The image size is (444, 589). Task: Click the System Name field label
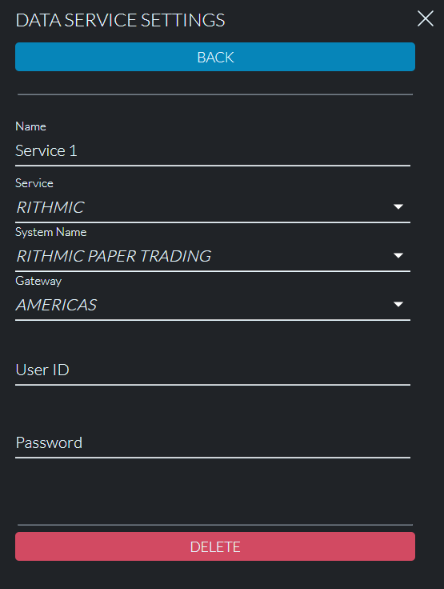tap(51, 232)
